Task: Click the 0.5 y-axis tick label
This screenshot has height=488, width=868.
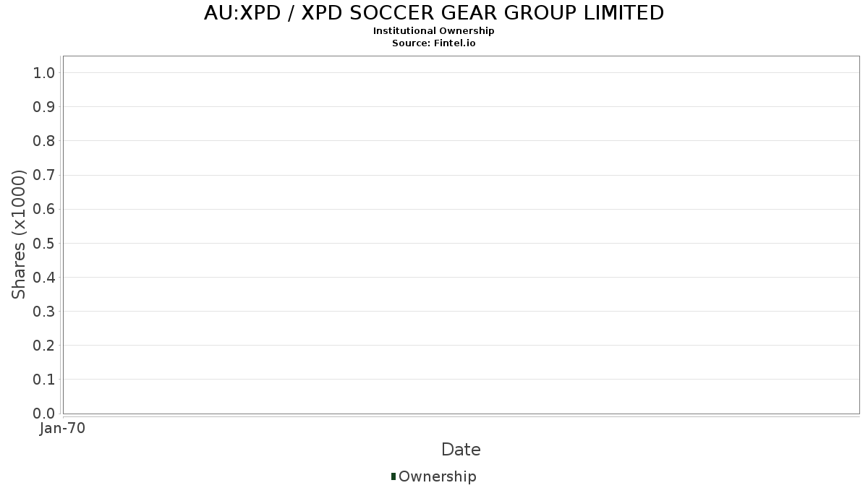Action: [44, 243]
